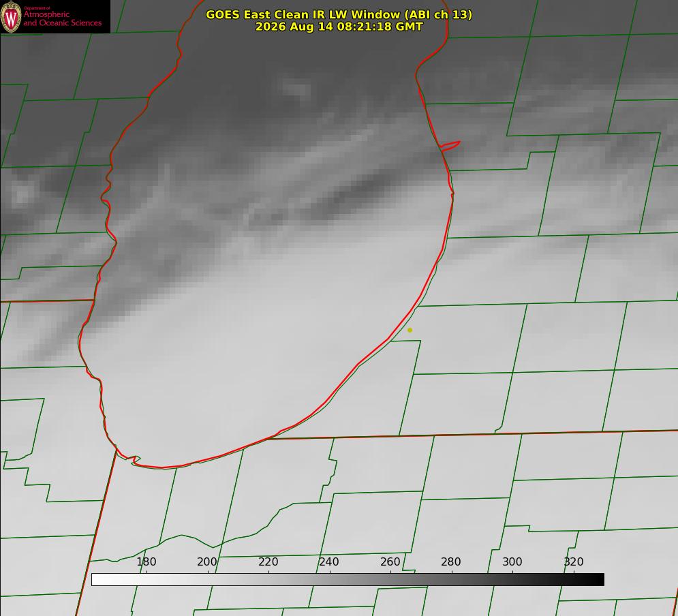This screenshot has width=678, height=616.
Task: Click the mid-gray center of the colorbar
Action: [348, 580]
